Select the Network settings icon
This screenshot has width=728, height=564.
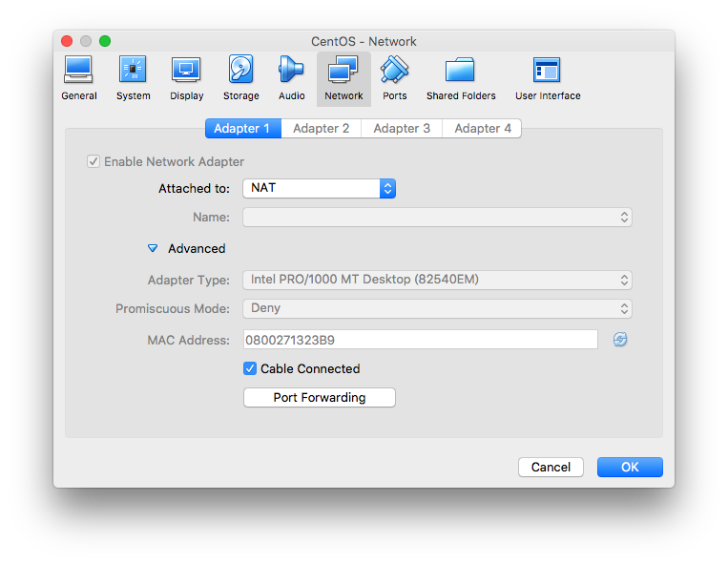pos(343,78)
